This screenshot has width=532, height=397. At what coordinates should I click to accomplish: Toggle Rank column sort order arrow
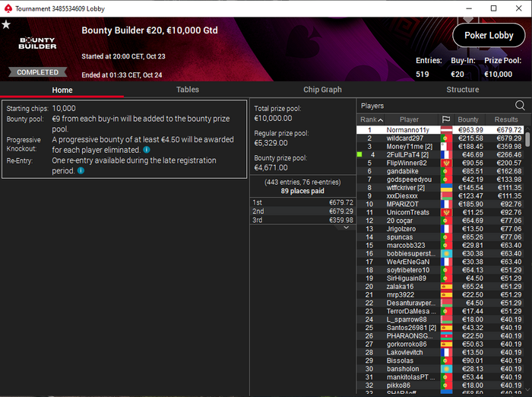coord(381,120)
